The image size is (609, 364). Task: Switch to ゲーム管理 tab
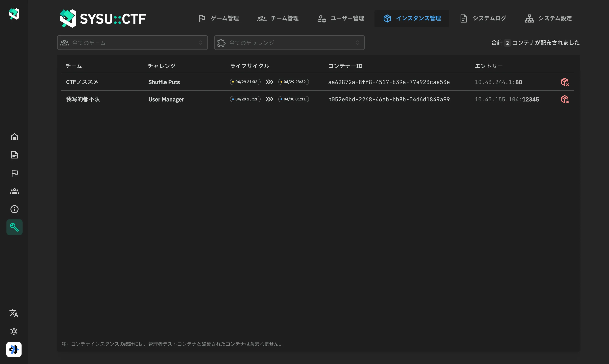tap(219, 18)
